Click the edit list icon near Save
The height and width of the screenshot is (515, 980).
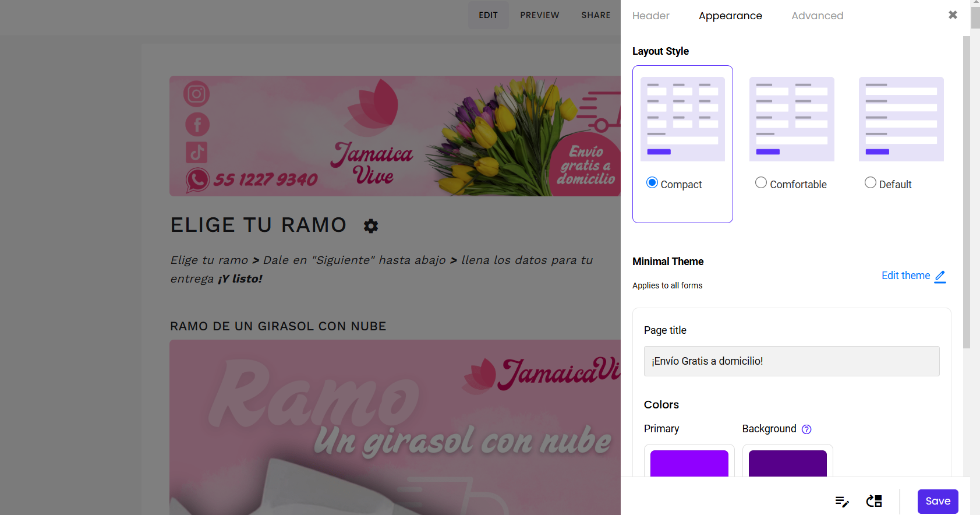pos(842,502)
